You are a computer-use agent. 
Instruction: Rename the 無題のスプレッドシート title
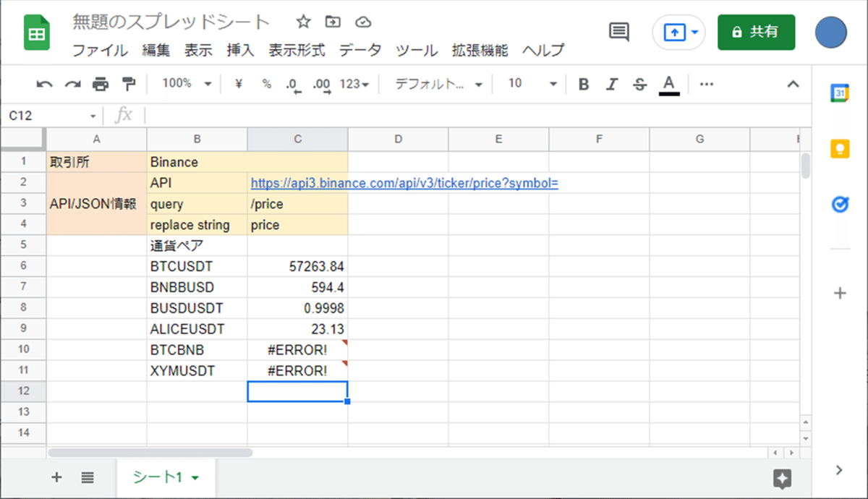click(171, 22)
